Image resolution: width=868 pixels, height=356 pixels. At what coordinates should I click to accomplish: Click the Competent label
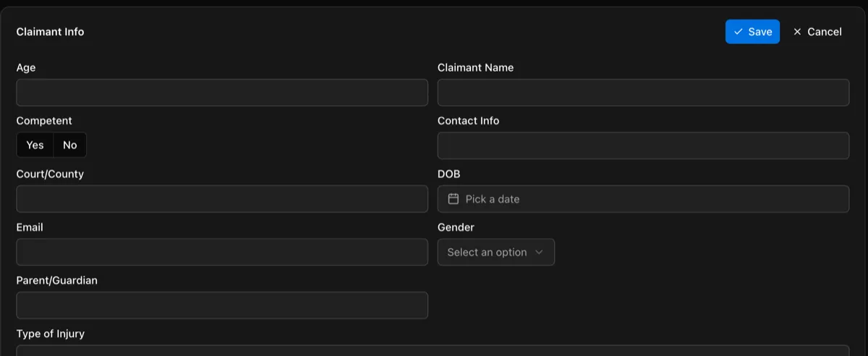(x=44, y=121)
